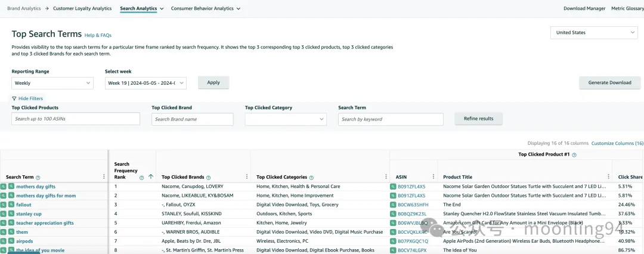Click the Apply button
This screenshot has width=644, height=254.
(213, 83)
